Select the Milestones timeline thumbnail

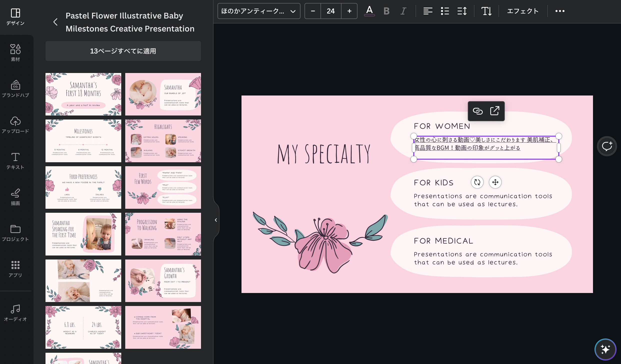point(83,141)
